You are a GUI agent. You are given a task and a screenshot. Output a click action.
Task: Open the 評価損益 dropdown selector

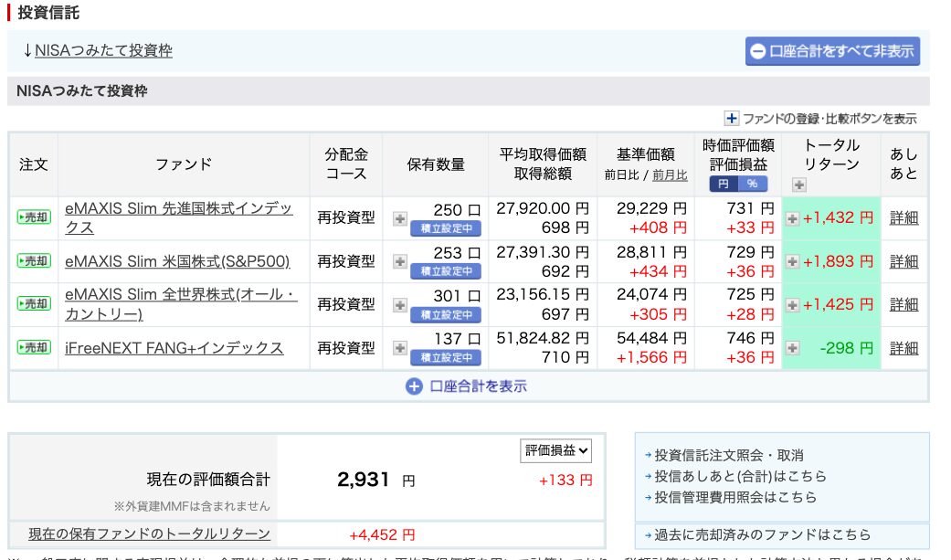tap(556, 449)
